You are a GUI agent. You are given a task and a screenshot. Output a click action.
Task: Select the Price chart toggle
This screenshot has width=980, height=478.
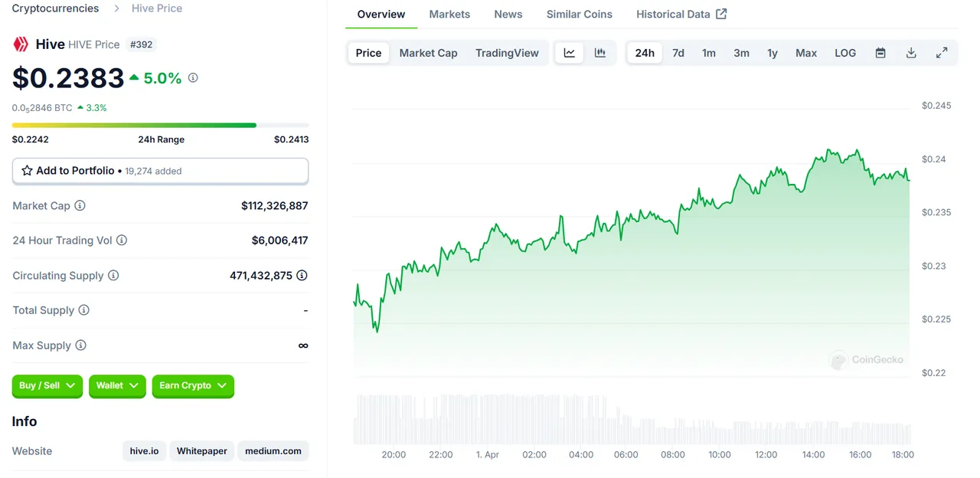pos(368,53)
